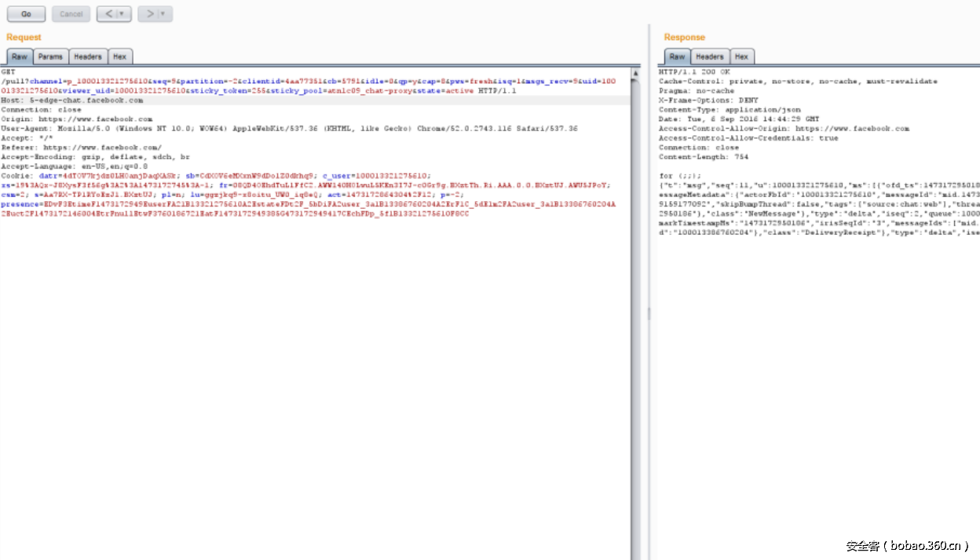The image size is (980, 560).
Task: Click the Cancel button
Action: click(x=71, y=14)
